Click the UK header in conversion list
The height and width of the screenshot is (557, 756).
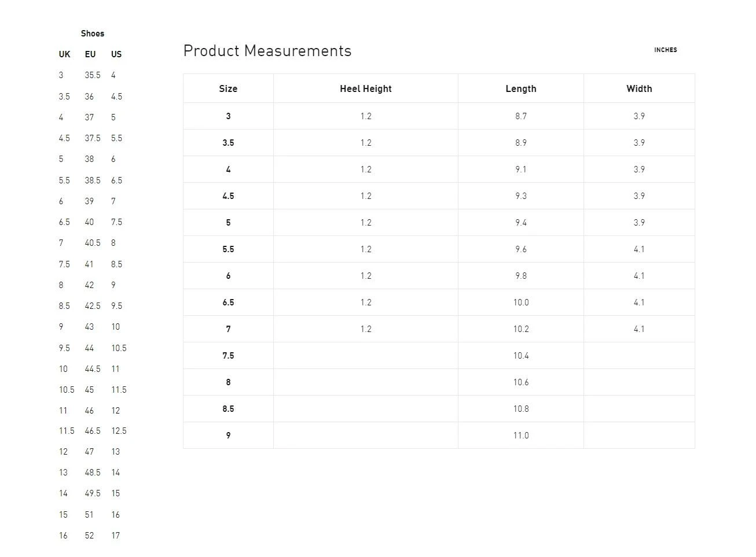64,54
